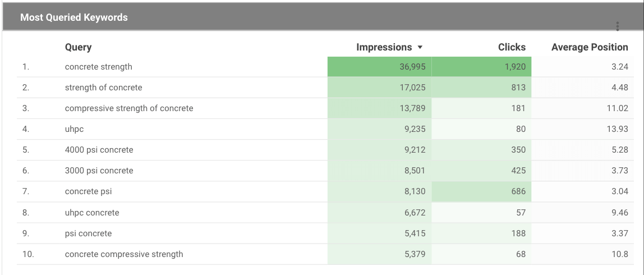644x275 pixels.
Task: Click the 1,920 clicks heatmap cell
Action: (x=481, y=67)
